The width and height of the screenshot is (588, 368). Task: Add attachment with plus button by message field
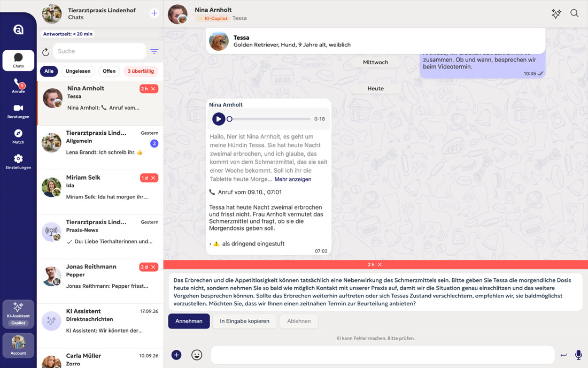coord(176,355)
